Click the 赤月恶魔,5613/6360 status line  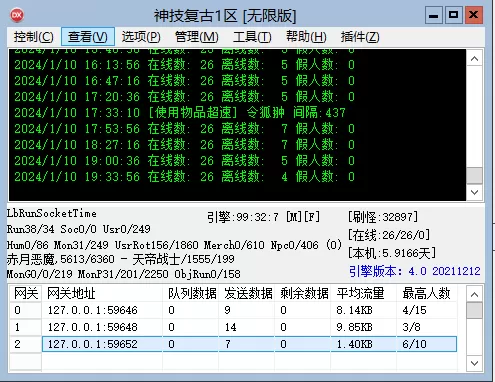[x=121, y=259]
